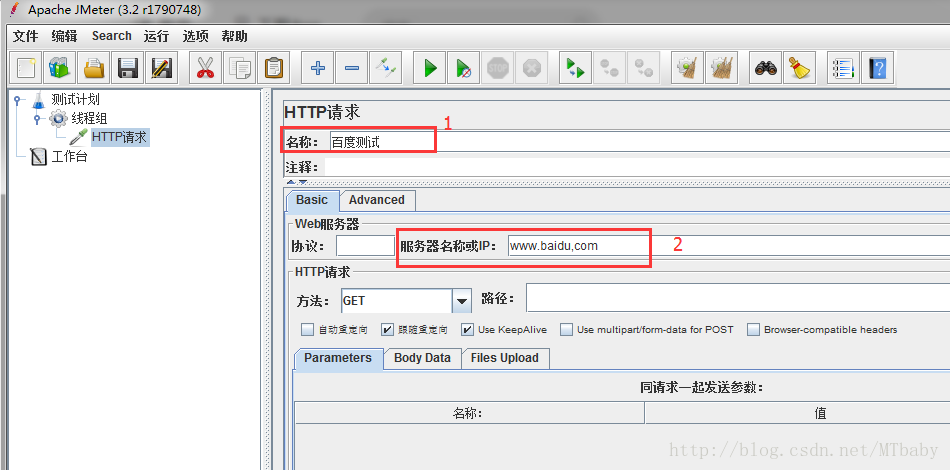Open Help with question mark icon
The height and width of the screenshot is (470, 950).
point(877,67)
